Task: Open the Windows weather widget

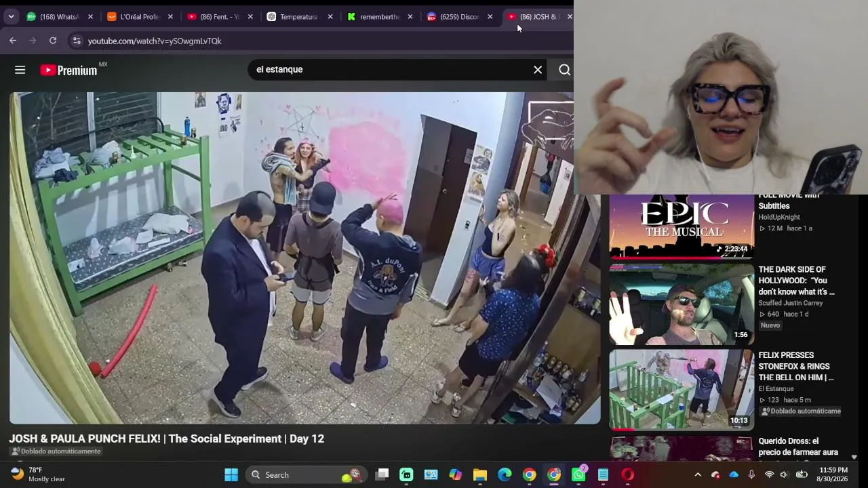Action: pos(39,474)
